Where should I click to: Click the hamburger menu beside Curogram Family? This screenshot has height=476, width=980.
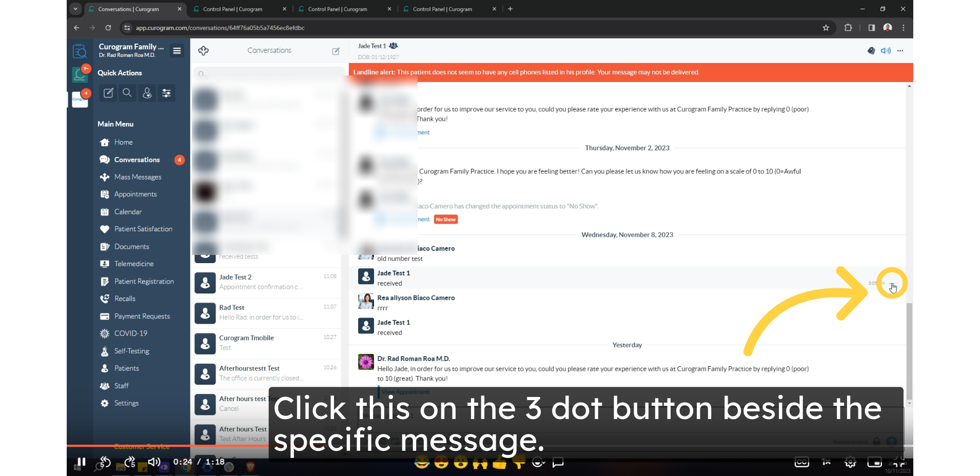coord(177,51)
